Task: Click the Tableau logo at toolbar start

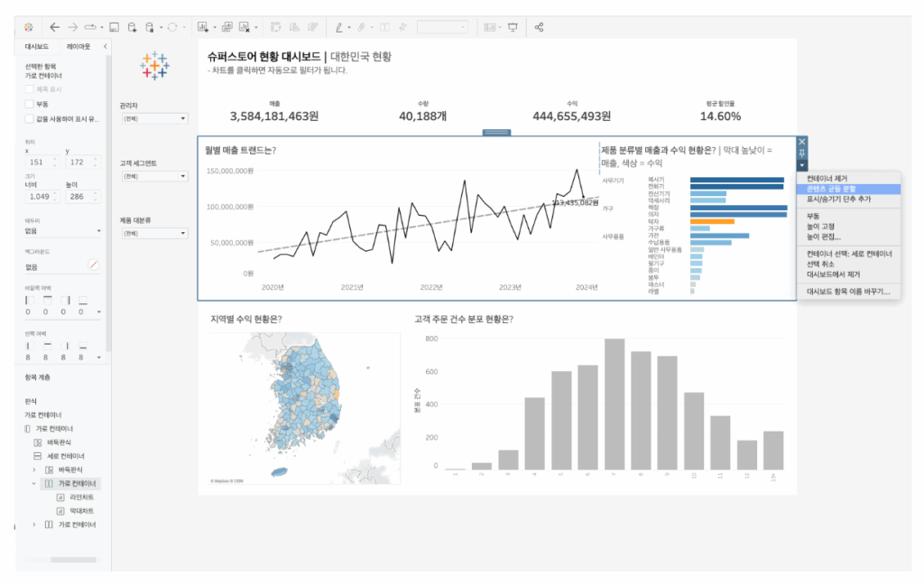Action: point(29,27)
